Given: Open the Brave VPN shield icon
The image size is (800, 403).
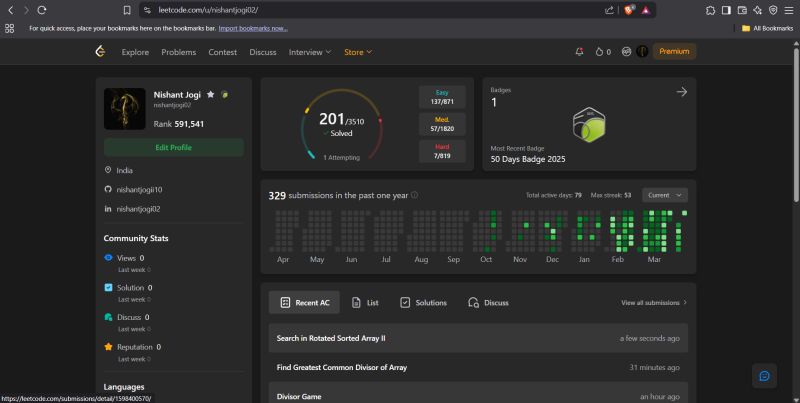Looking at the screenshot, I should pyautogui.click(x=773, y=10).
